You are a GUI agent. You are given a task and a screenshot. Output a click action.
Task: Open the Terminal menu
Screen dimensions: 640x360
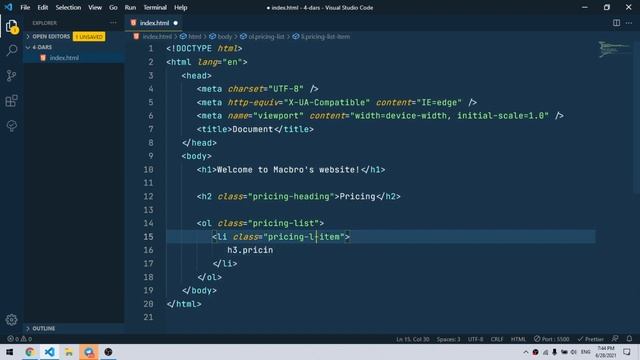point(155,7)
